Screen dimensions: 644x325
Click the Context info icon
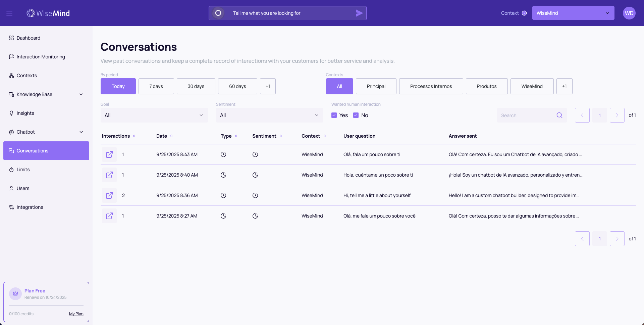(x=524, y=13)
